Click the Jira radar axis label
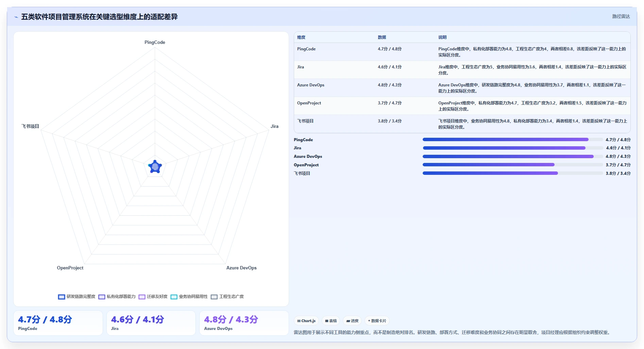The height and width of the screenshot is (349, 644). coord(274,126)
